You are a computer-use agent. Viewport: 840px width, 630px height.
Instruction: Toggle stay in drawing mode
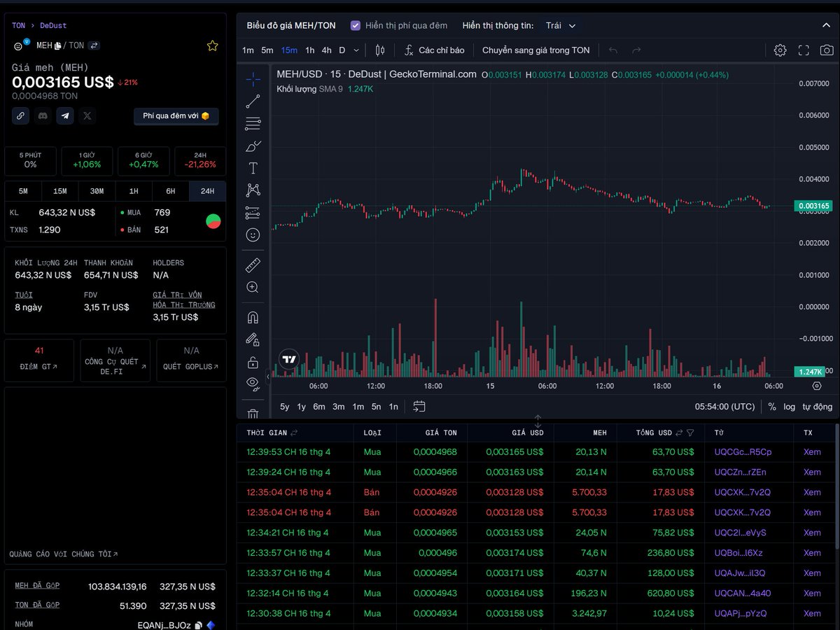[253, 339]
